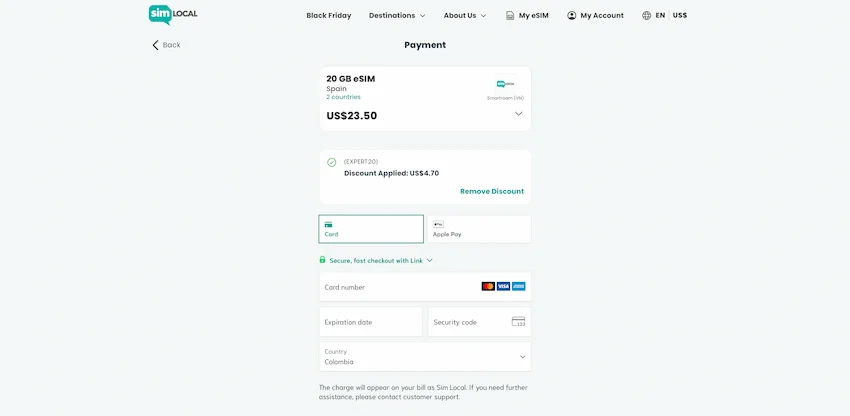This screenshot has width=850, height=416.
Task: Click the green discount applied checkmark
Action: (x=332, y=162)
